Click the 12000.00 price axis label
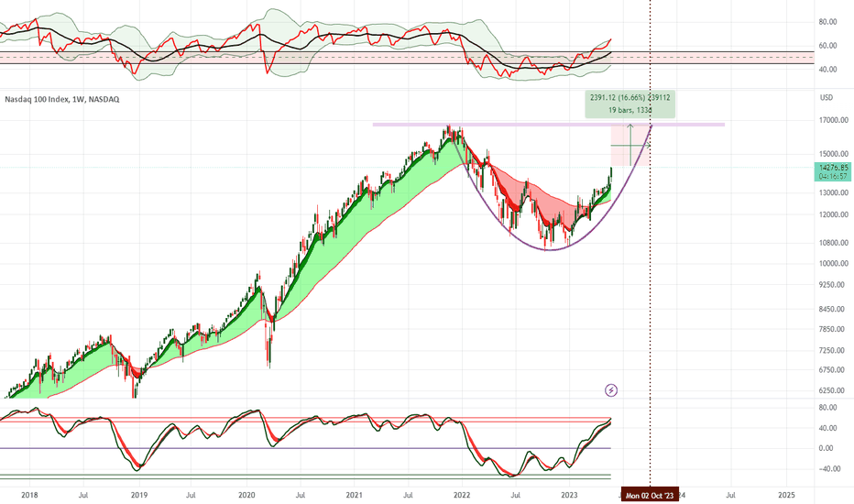Viewport: 854px width, 504px height. [x=833, y=214]
